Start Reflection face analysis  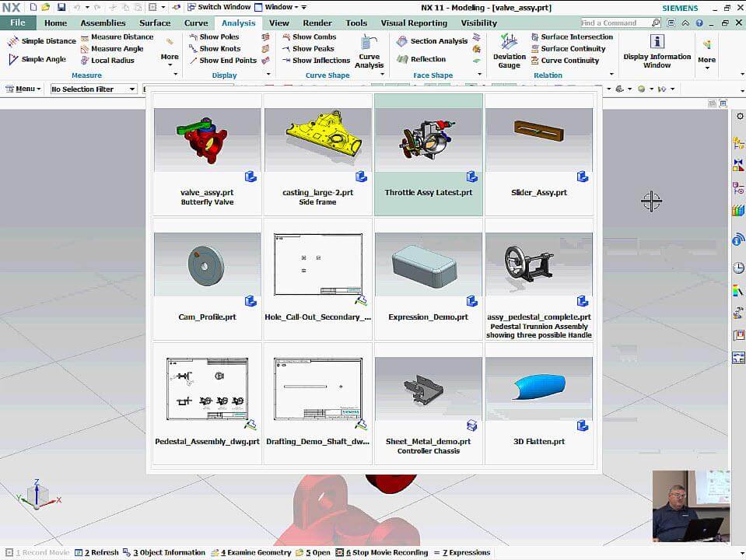tap(422, 59)
